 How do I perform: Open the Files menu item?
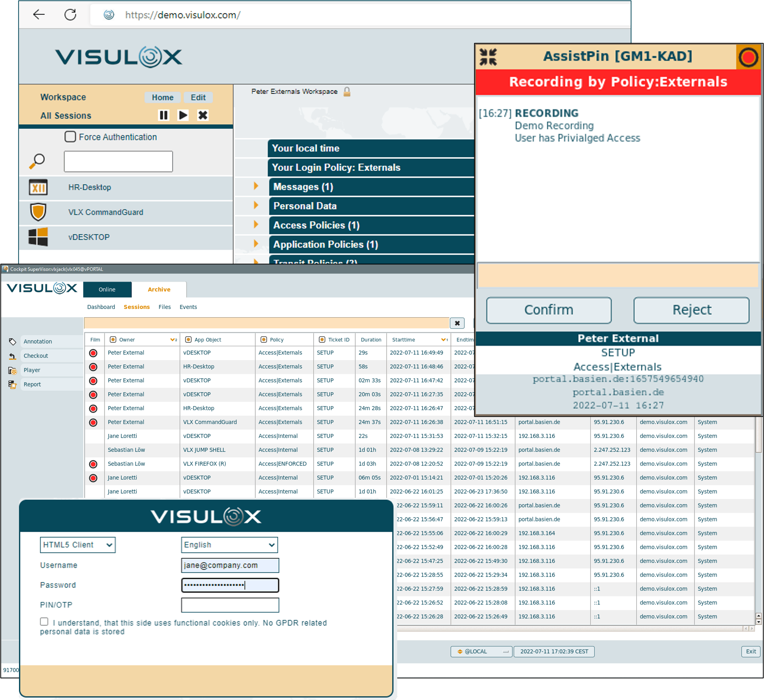point(165,307)
